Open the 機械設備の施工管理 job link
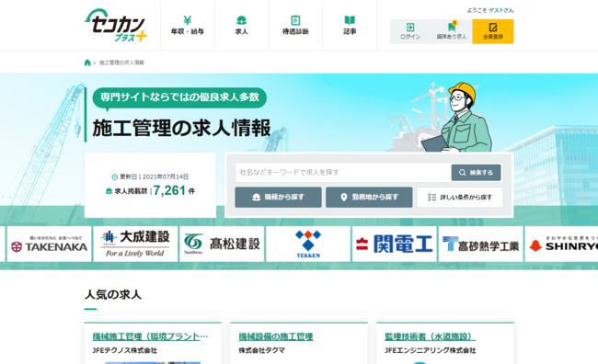This screenshot has height=364, width=598. [x=276, y=336]
